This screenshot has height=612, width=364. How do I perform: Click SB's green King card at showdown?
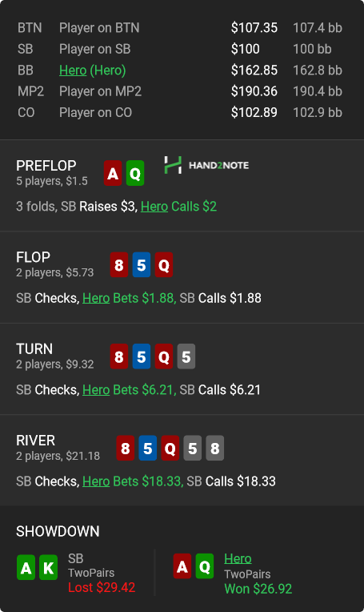pyautogui.click(x=48, y=567)
